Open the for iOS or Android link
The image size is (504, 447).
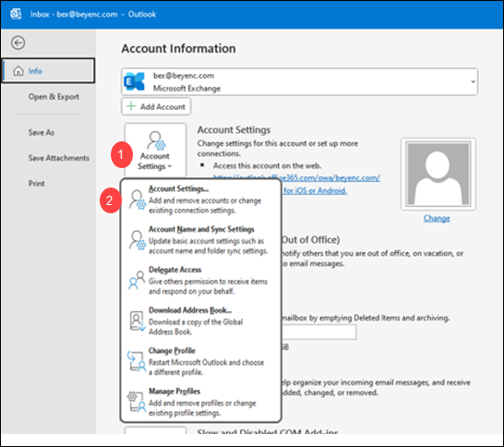[x=315, y=190]
